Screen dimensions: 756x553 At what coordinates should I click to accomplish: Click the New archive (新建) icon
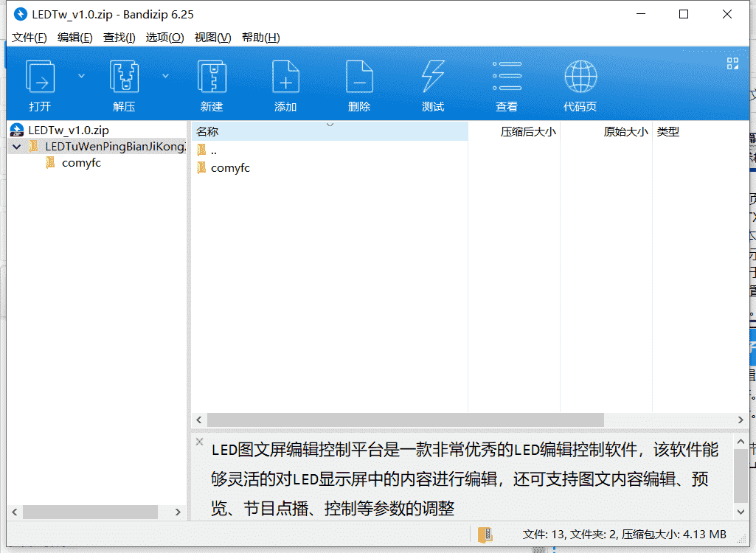pos(212,77)
